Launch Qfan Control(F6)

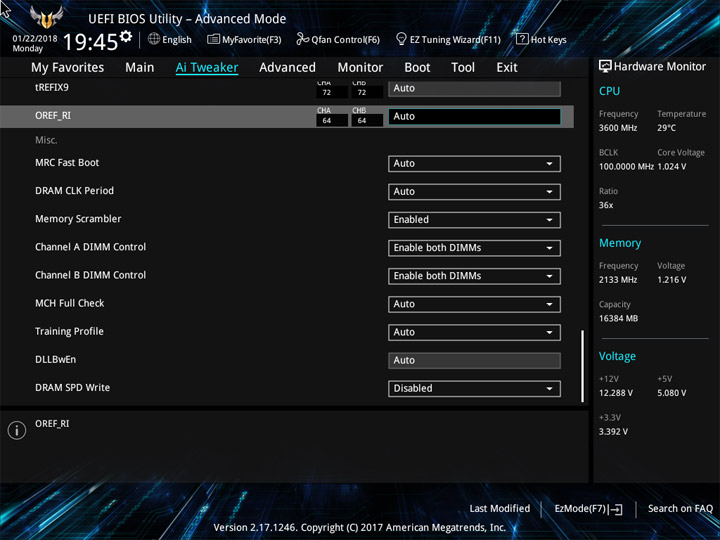tap(338, 39)
